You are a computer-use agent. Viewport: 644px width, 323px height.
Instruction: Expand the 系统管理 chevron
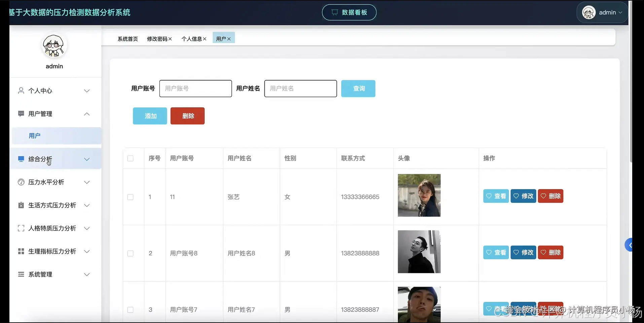pos(87,274)
